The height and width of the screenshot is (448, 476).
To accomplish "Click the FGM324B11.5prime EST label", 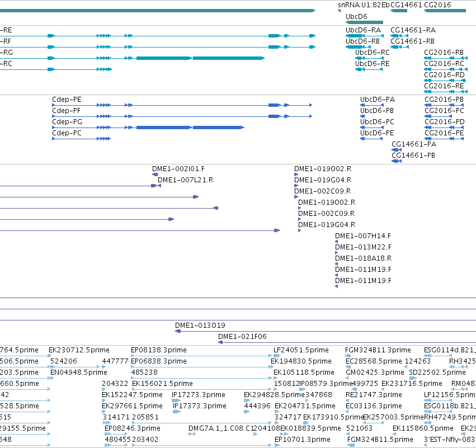I will point(380,440).
